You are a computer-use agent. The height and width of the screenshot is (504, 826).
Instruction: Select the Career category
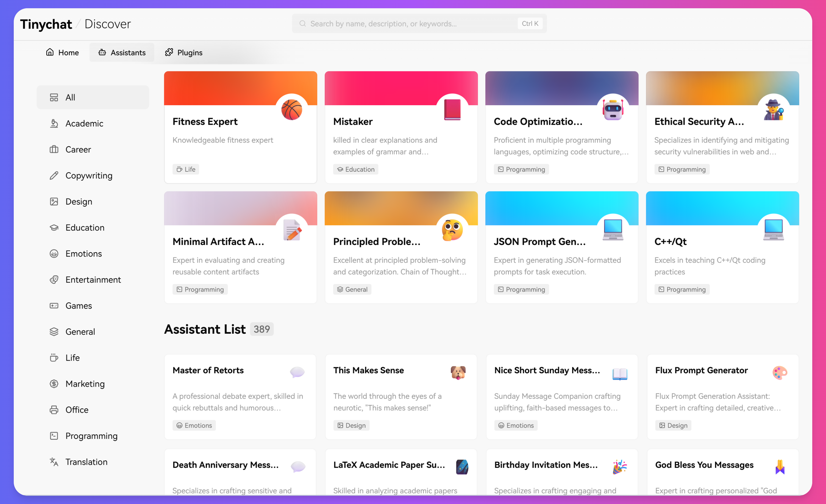tap(93, 149)
